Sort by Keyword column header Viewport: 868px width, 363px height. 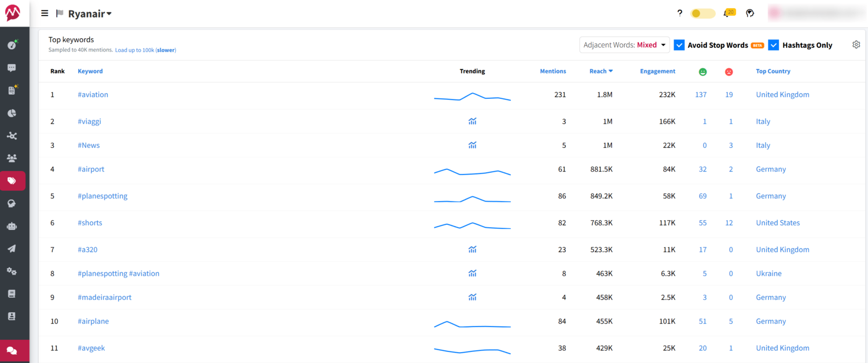point(90,71)
